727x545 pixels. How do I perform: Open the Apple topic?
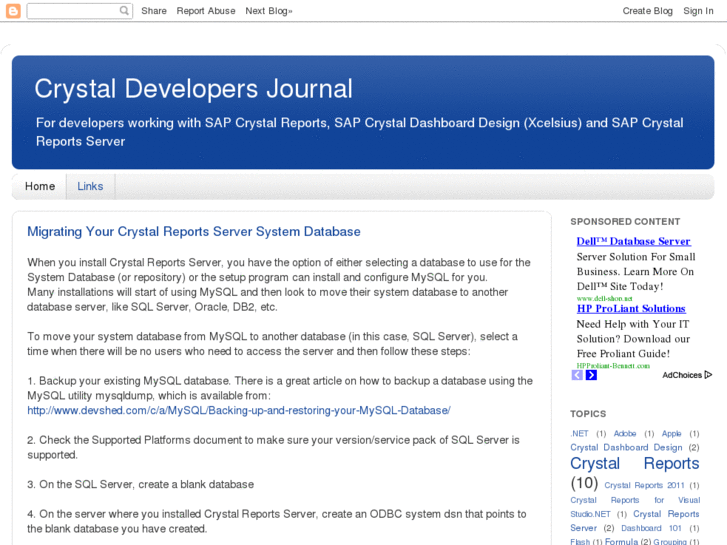click(671, 433)
